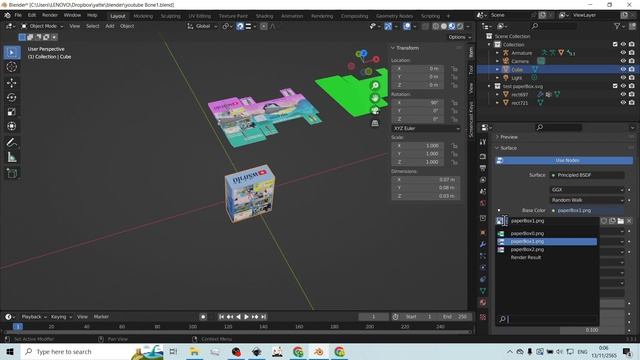Switch to the Modeling workspace tab
Viewport: 640px width, 360px height.
point(143,16)
